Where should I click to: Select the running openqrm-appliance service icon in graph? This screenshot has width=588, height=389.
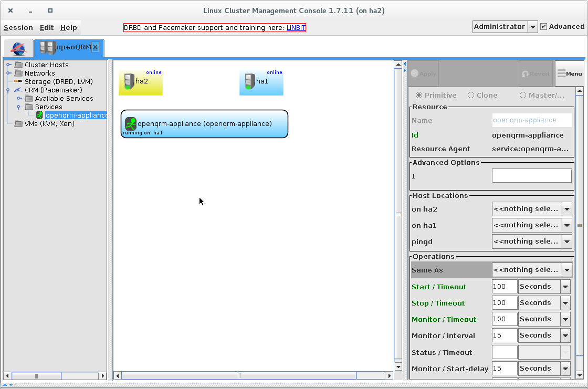[131, 124]
